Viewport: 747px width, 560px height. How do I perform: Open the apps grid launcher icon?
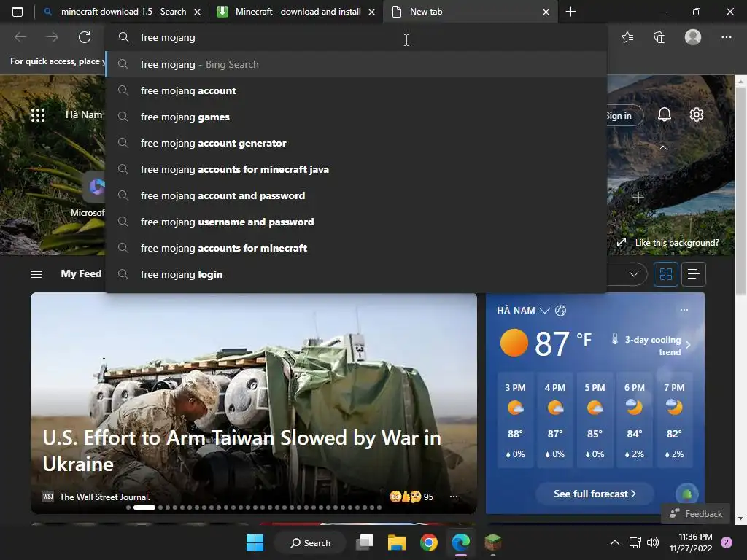(38, 114)
